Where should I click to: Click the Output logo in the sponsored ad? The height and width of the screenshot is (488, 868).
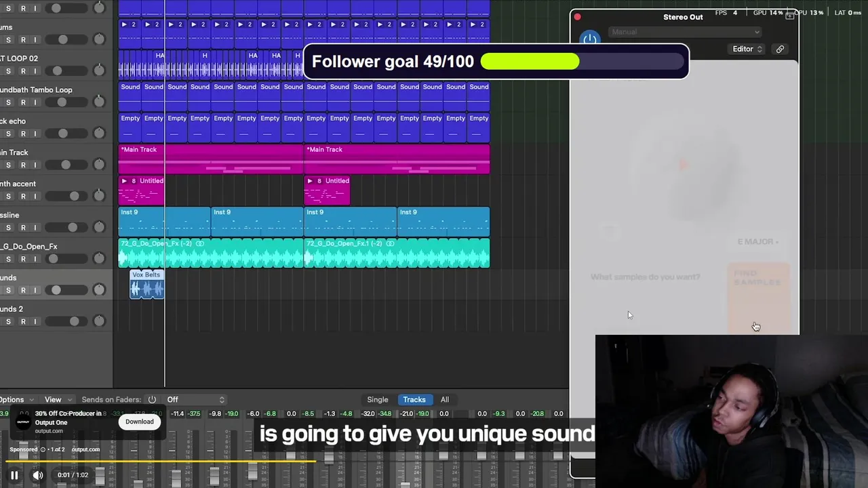[x=24, y=422]
